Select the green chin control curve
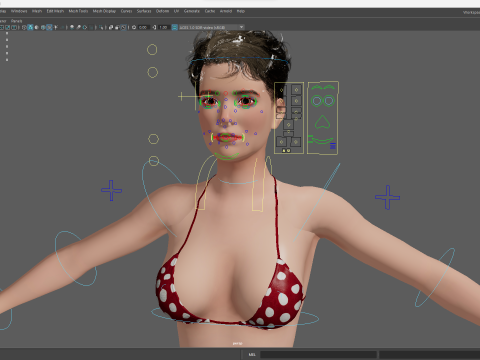Image resolution: width=480 pixels, height=360 pixels. tap(227, 157)
